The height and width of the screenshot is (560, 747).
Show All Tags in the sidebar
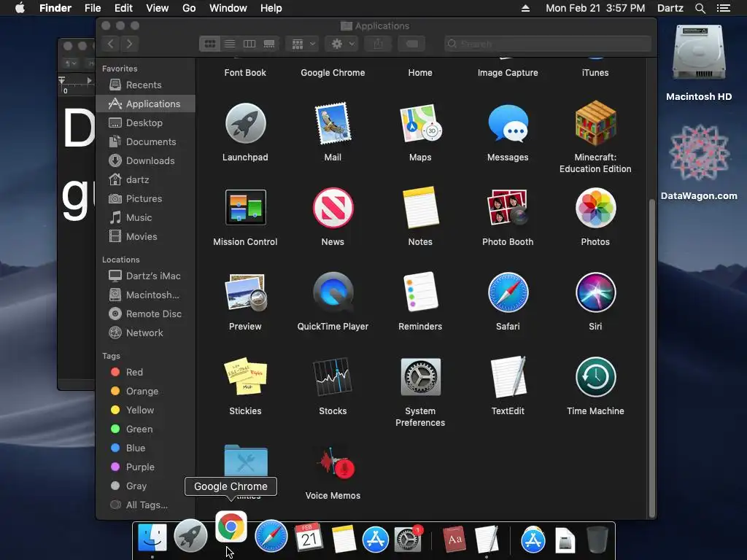[145, 505]
